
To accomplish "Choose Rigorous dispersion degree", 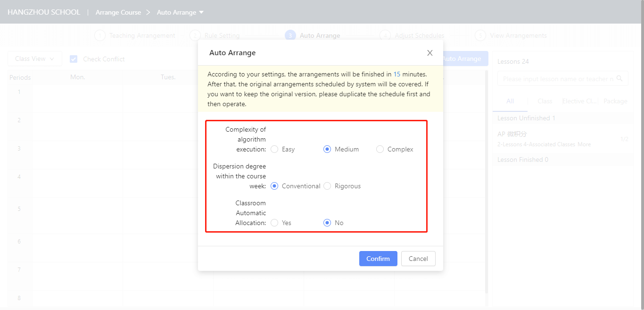I will [327, 186].
